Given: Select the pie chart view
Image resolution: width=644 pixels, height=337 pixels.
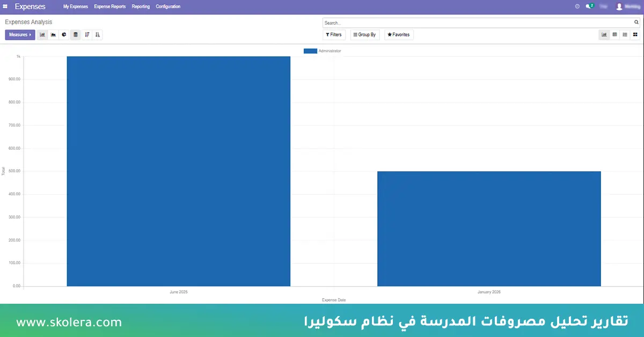Looking at the screenshot, I should (64, 34).
